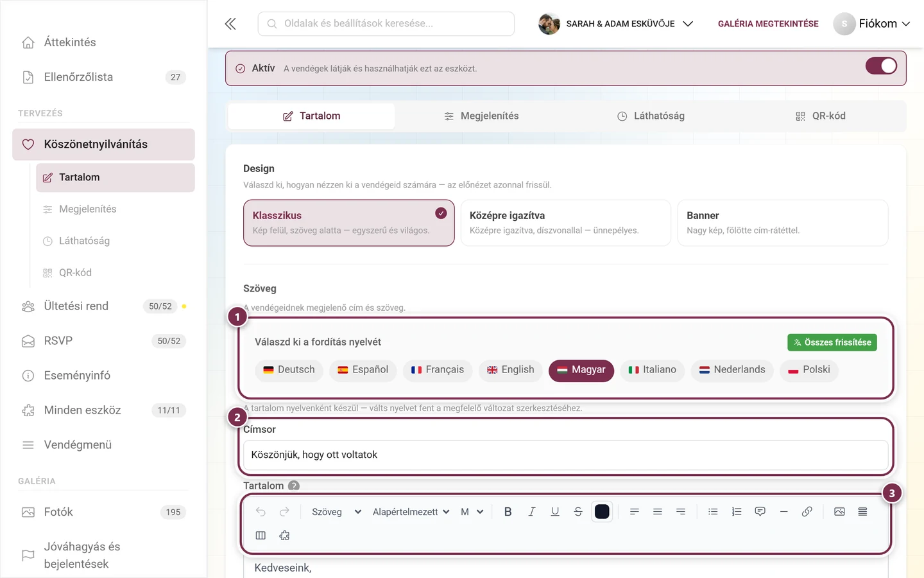Click the strikethrough formatting icon
The height and width of the screenshot is (578, 924).
578,512
